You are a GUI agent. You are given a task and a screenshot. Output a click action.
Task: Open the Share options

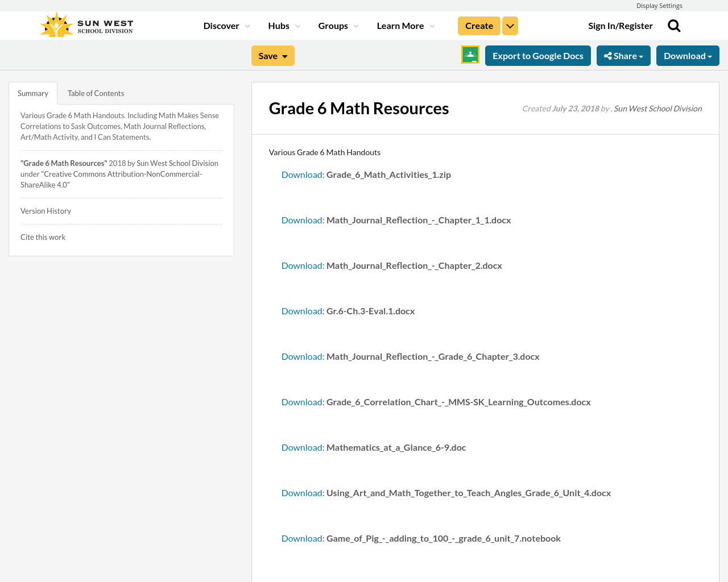click(623, 55)
